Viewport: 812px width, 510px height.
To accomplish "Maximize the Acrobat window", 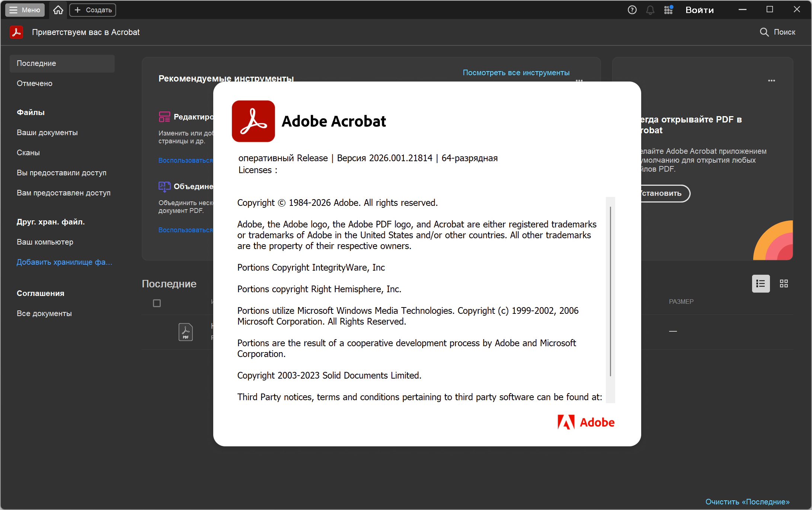I will click(x=770, y=10).
